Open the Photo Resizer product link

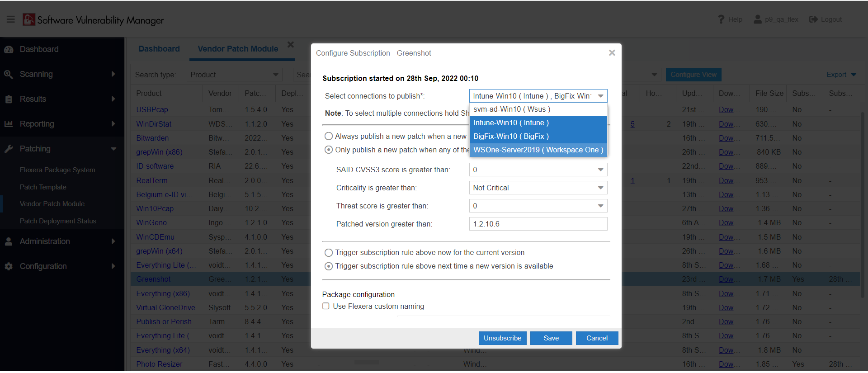[x=159, y=364]
